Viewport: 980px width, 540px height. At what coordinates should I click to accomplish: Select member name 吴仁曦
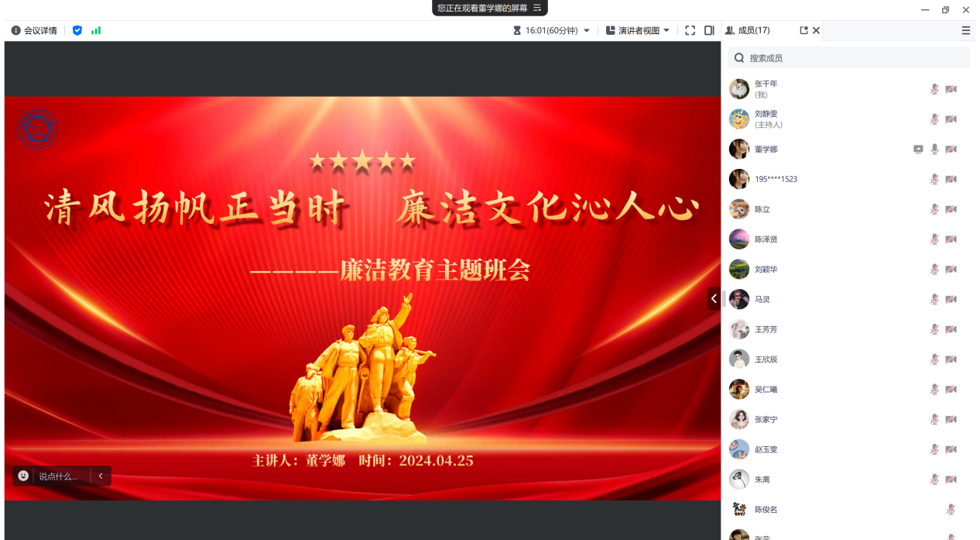pos(766,390)
